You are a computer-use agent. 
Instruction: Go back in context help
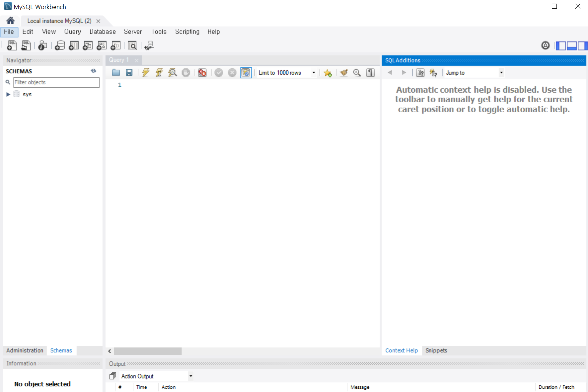click(390, 72)
